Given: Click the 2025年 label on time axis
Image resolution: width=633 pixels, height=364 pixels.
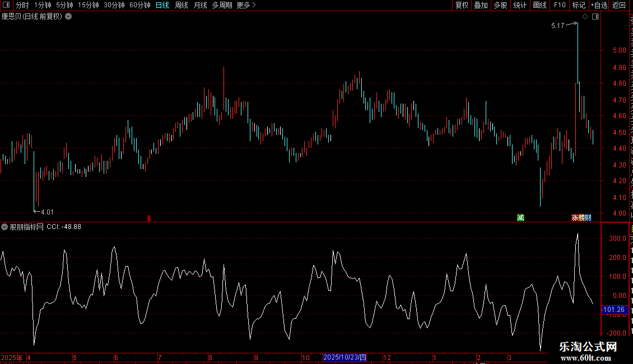Looking at the screenshot, I should pos(12,357).
